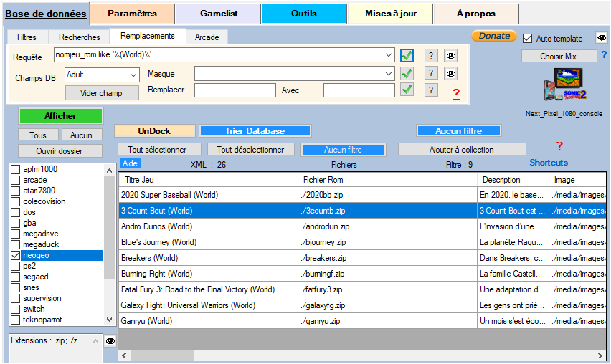Enable the megadrive system checkbox
Screen dimensions: 611x364
tap(16, 234)
